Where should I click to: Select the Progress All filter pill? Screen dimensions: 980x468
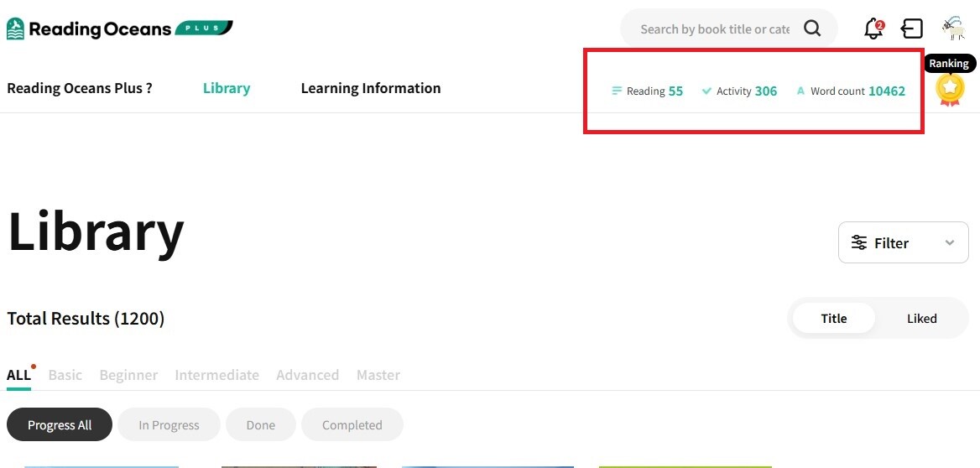(x=60, y=425)
